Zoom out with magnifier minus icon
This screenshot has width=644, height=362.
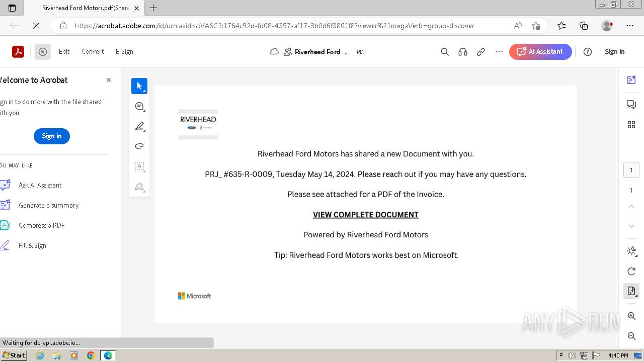[631, 336]
